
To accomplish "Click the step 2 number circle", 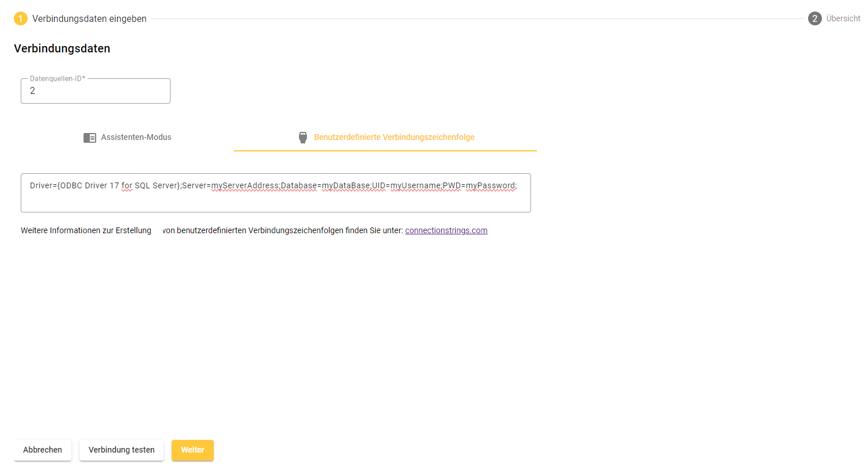I will coord(814,18).
